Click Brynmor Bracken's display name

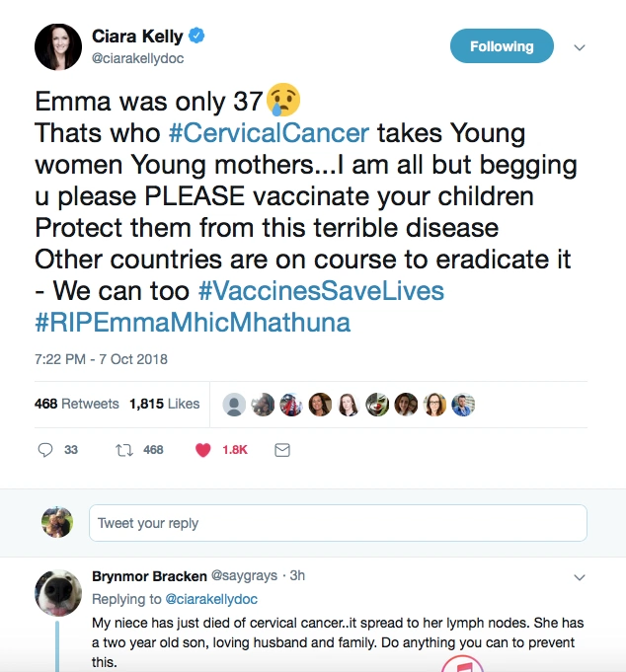pyautogui.click(x=149, y=575)
